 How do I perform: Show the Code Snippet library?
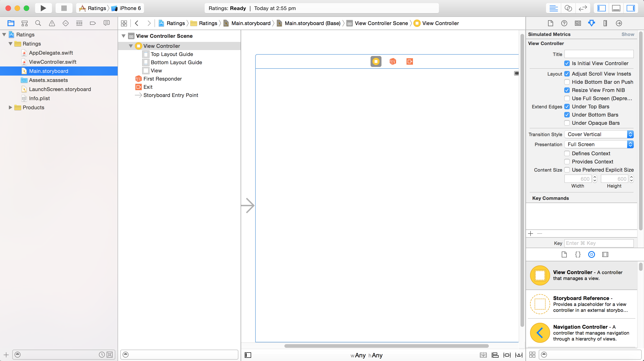tap(578, 255)
